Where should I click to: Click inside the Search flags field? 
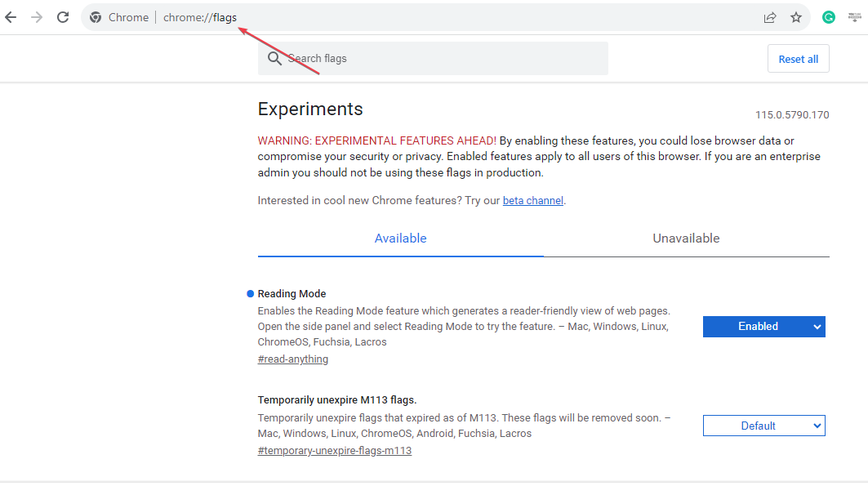(x=441, y=59)
